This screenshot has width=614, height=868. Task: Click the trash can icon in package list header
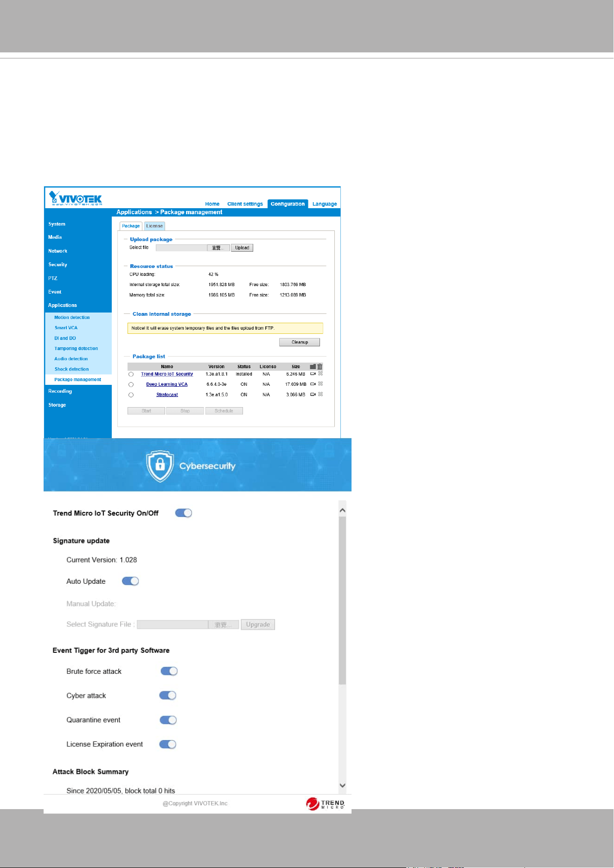320,366
